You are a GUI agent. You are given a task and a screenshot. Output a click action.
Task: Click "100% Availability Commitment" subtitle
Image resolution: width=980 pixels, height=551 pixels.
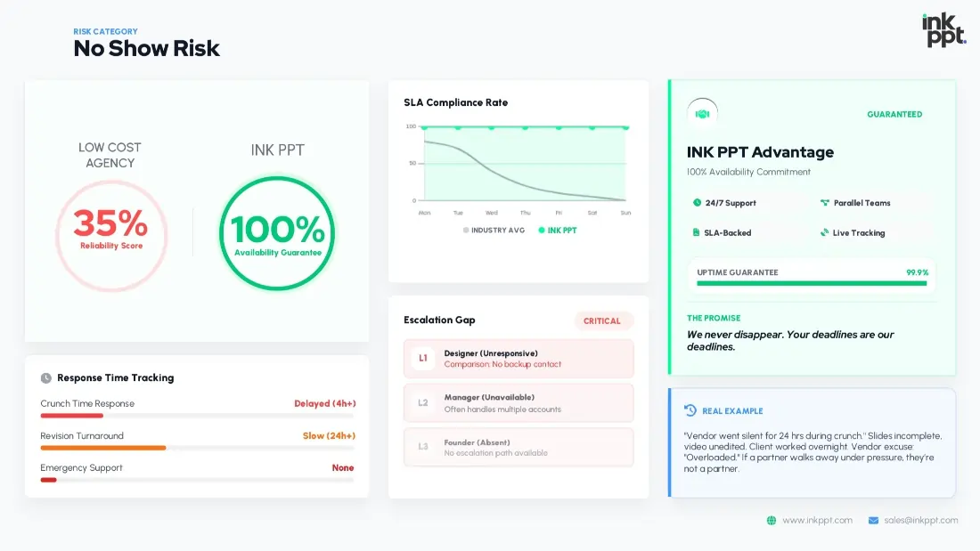point(748,172)
